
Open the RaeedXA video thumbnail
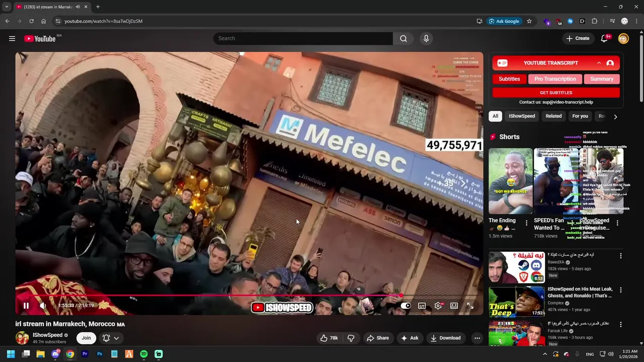(x=517, y=267)
